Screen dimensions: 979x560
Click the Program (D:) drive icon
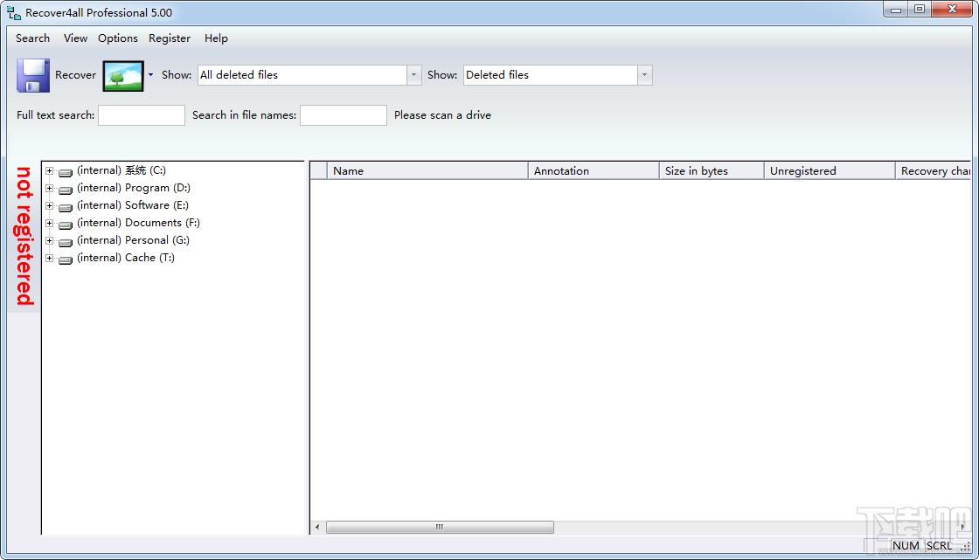(66, 190)
